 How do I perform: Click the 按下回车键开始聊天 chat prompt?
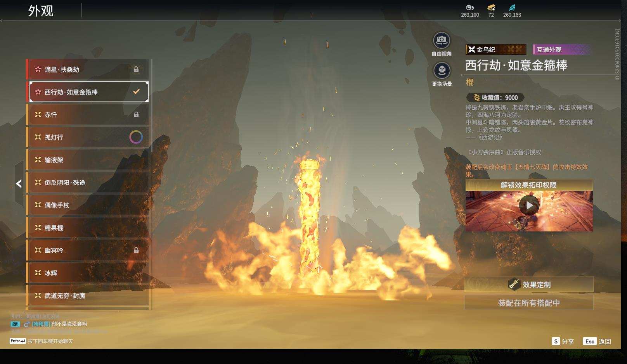(50, 341)
